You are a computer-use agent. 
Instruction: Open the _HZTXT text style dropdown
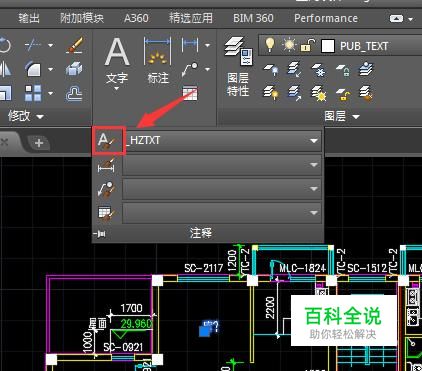pos(223,141)
